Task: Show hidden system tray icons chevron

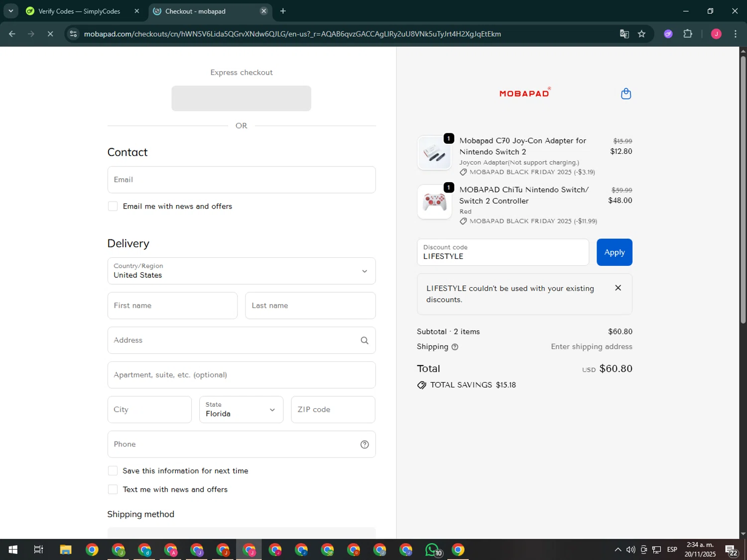Action: (x=618, y=550)
